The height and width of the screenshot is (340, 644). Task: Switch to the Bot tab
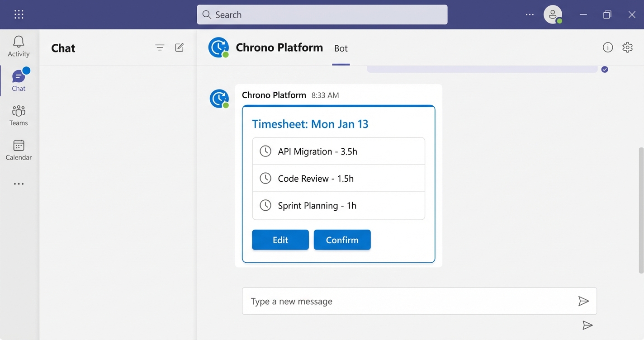(341, 48)
